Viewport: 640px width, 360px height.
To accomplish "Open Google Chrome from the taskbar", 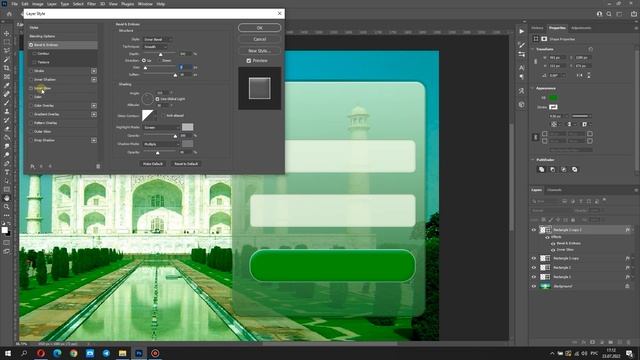I will point(73,353).
